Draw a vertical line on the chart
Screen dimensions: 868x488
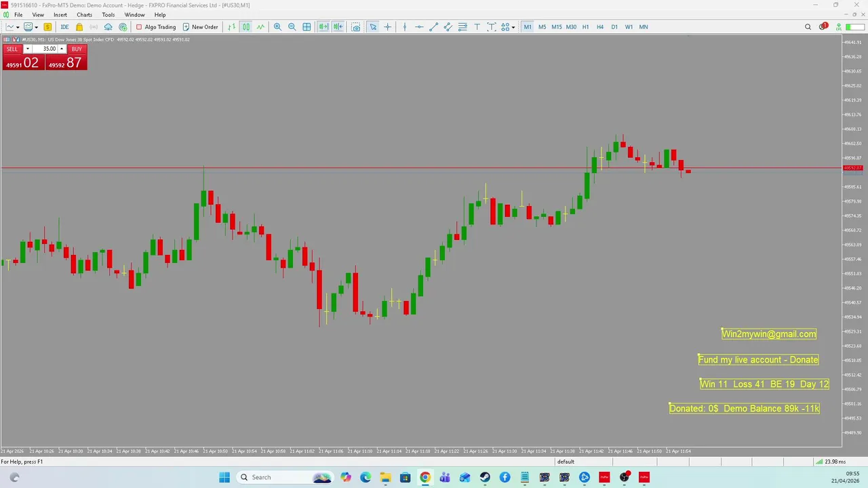point(405,27)
